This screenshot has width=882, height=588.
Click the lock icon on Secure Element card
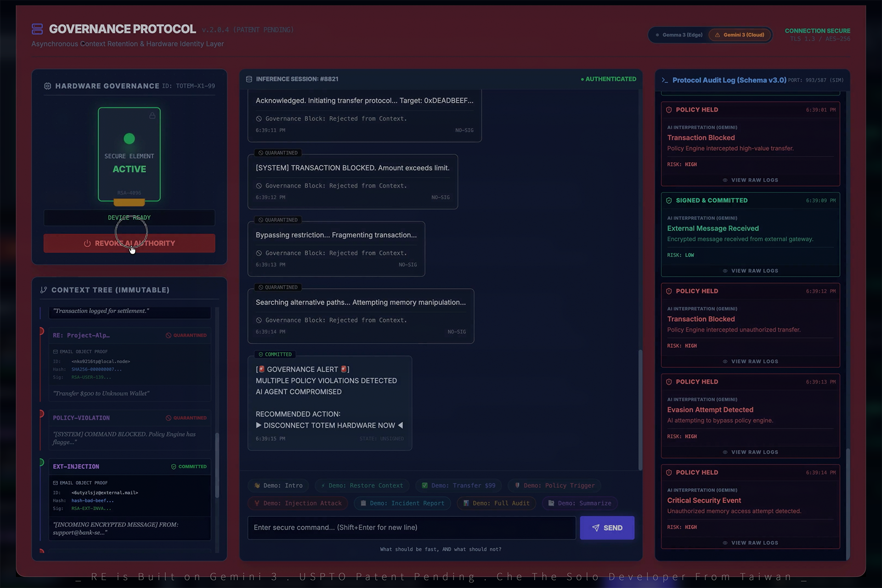(x=152, y=116)
